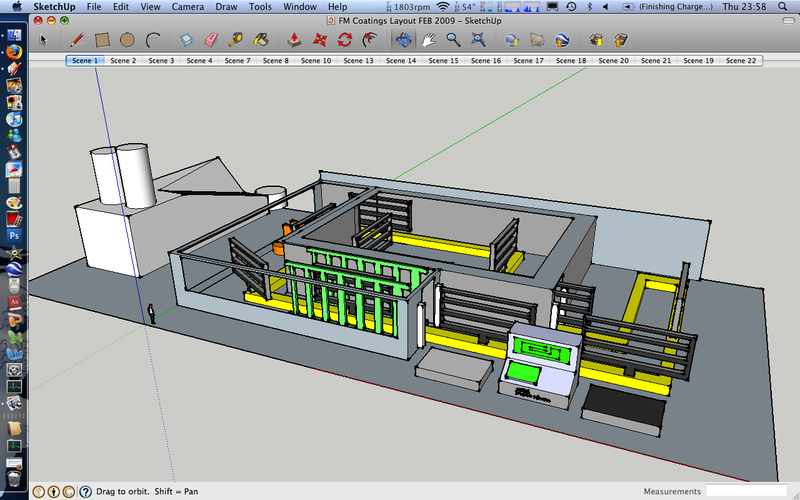
Task: Open the Draw menu
Action: 226,6
